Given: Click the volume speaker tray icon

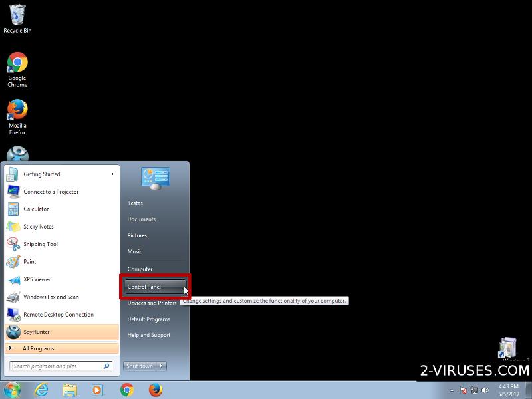Looking at the screenshot, I should click(x=486, y=390).
